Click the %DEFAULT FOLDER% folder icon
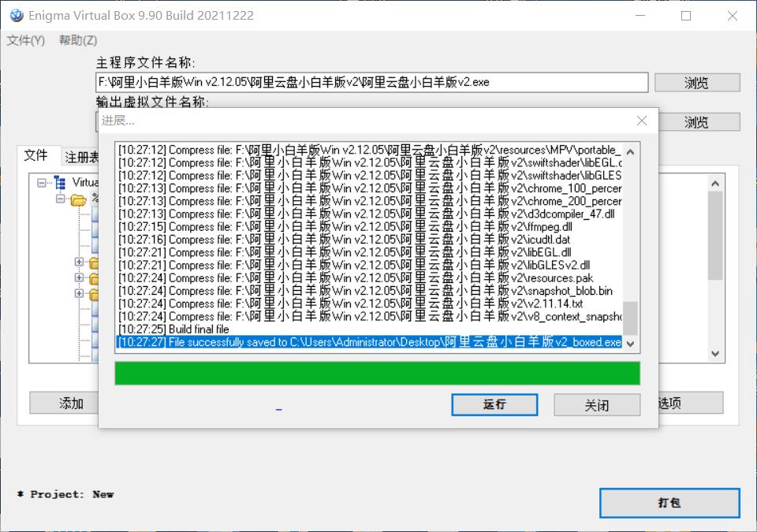 point(77,200)
